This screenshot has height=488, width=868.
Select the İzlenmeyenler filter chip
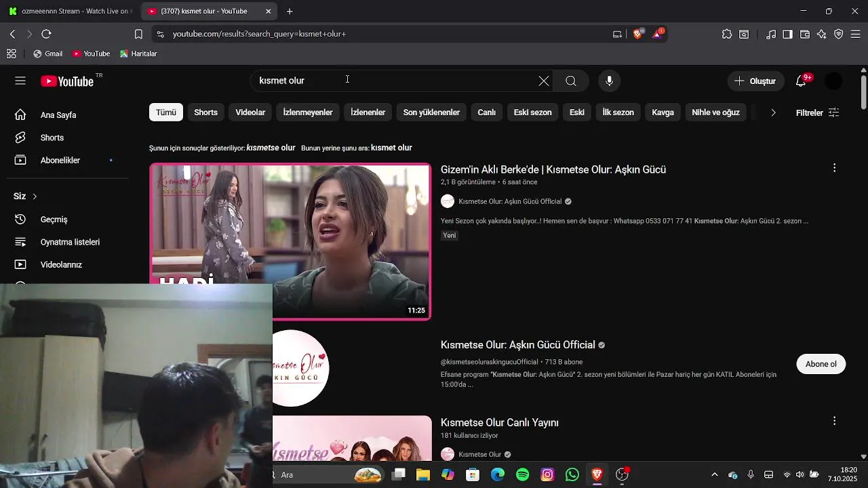point(308,113)
